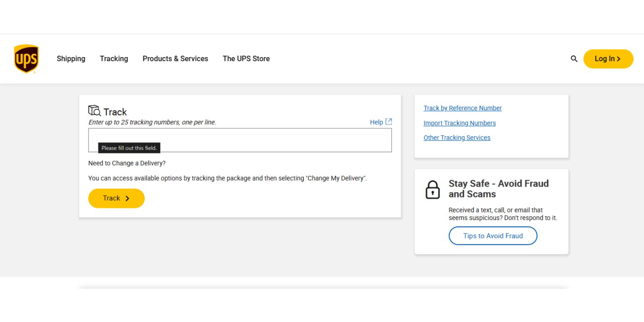Click the yellow Track button
Viewport: 644px width, 322px height.
(116, 198)
